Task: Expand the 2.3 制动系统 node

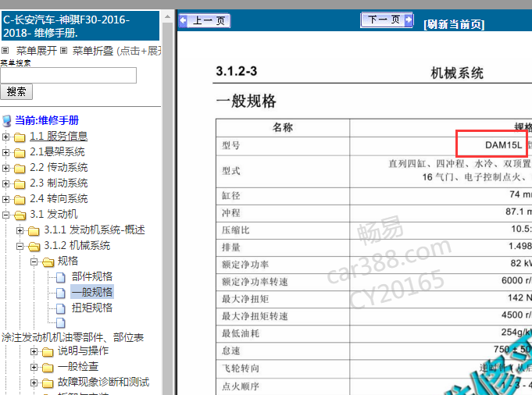Action: point(5,183)
